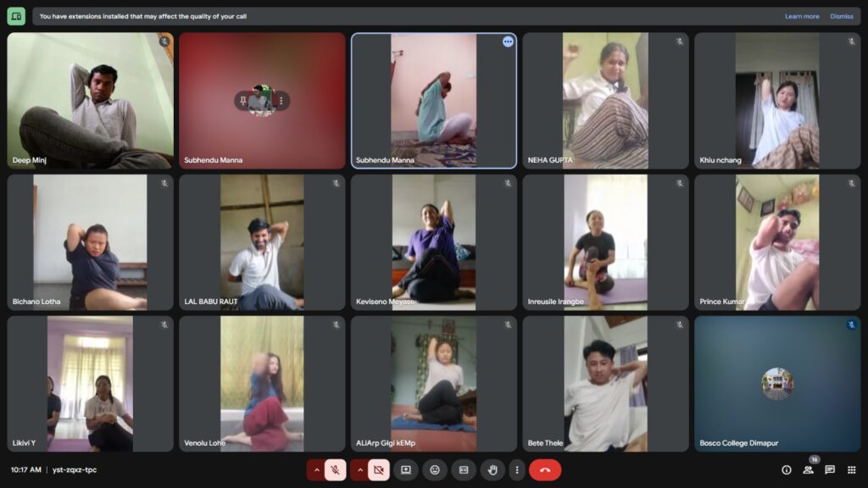The height and width of the screenshot is (488, 868).
Task: Expand video settings arrow beside camera
Action: (x=359, y=469)
